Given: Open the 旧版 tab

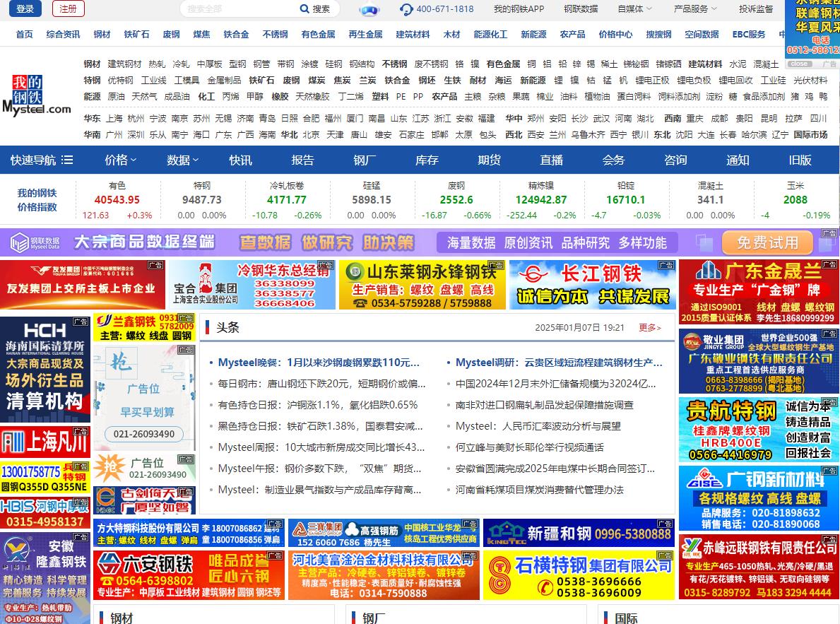Looking at the screenshot, I should (800, 160).
